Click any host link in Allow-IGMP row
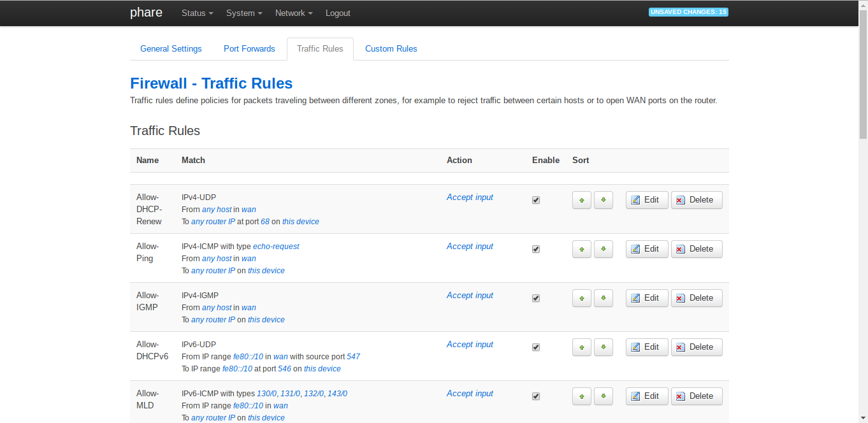Image resolution: width=868 pixels, height=423 pixels. tap(217, 308)
